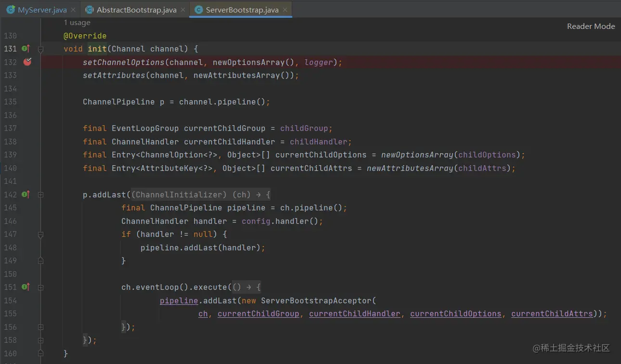Expand the folded '() → {' lambda placeholder
The image size is (621, 364).
coord(246,287)
